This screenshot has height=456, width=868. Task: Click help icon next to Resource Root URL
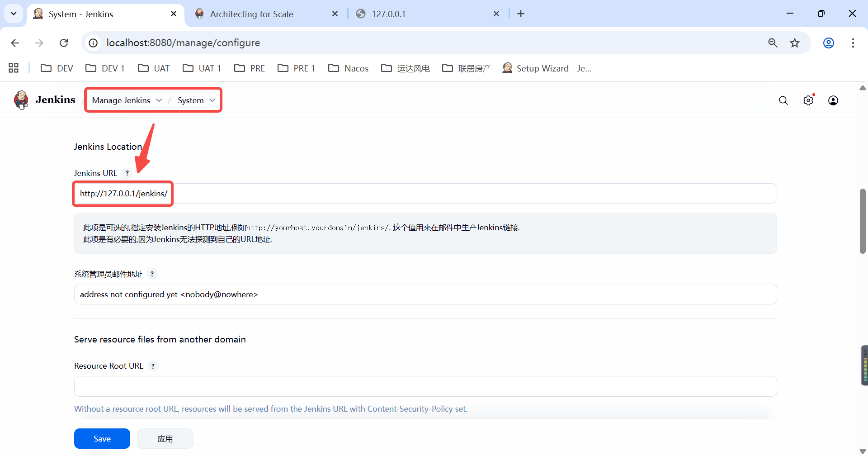click(153, 366)
